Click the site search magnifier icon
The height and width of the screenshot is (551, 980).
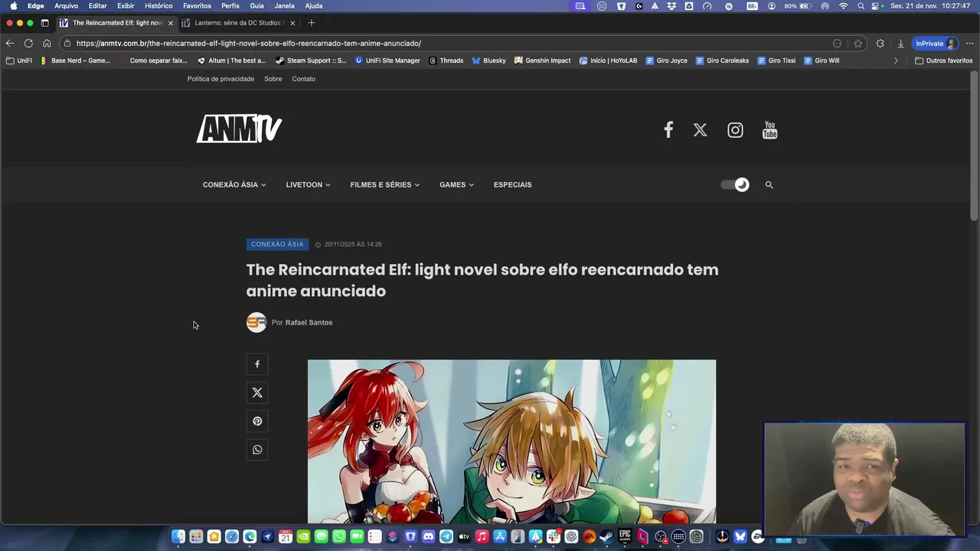pos(769,184)
